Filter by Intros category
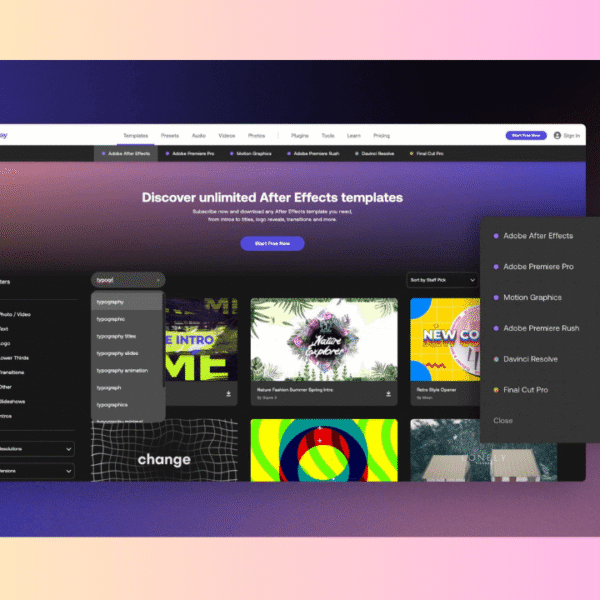This screenshot has width=600, height=600. click(x=6, y=416)
